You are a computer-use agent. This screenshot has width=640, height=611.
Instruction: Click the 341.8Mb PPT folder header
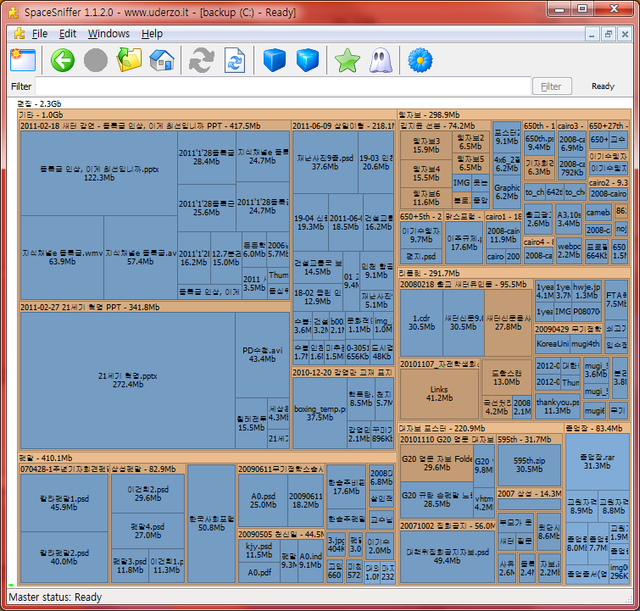[155, 307]
